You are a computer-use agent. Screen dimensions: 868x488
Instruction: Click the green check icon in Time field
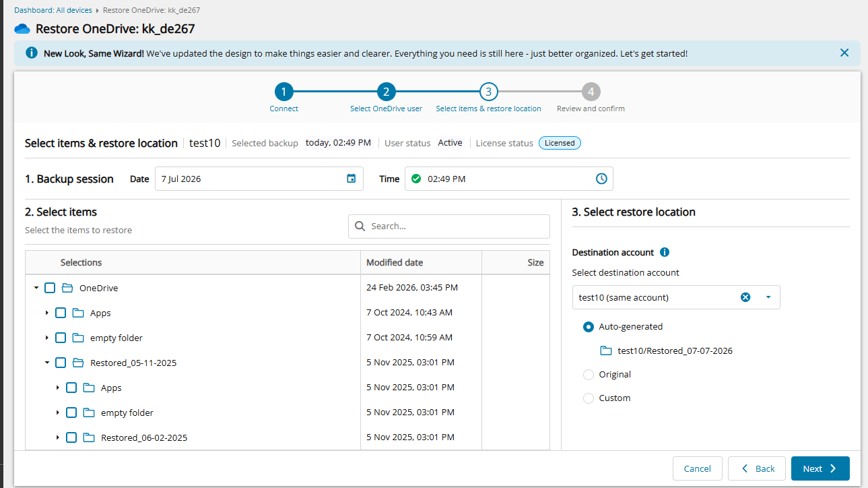click(416, 179)
